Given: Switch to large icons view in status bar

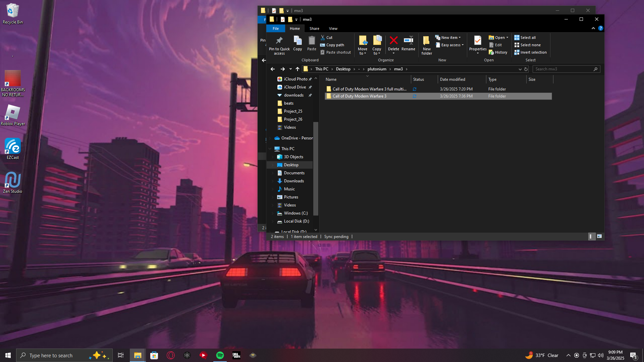Looking at the screenshot, I should tap(599, 237).
